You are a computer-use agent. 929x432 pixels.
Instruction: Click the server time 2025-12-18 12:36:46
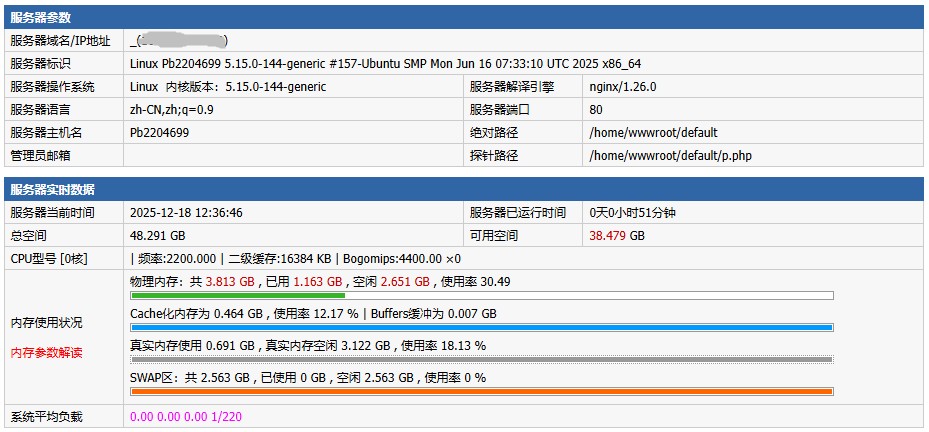tap(187, 213)
